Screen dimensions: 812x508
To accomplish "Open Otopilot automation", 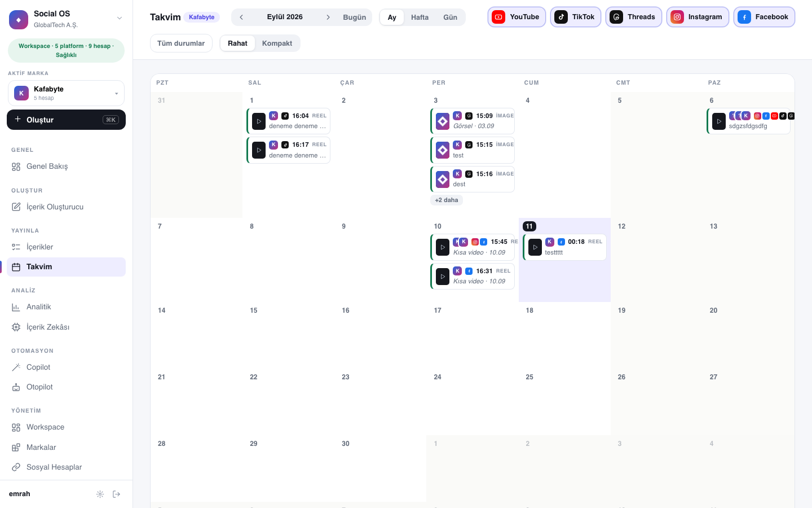I will (x=66, y=387).
